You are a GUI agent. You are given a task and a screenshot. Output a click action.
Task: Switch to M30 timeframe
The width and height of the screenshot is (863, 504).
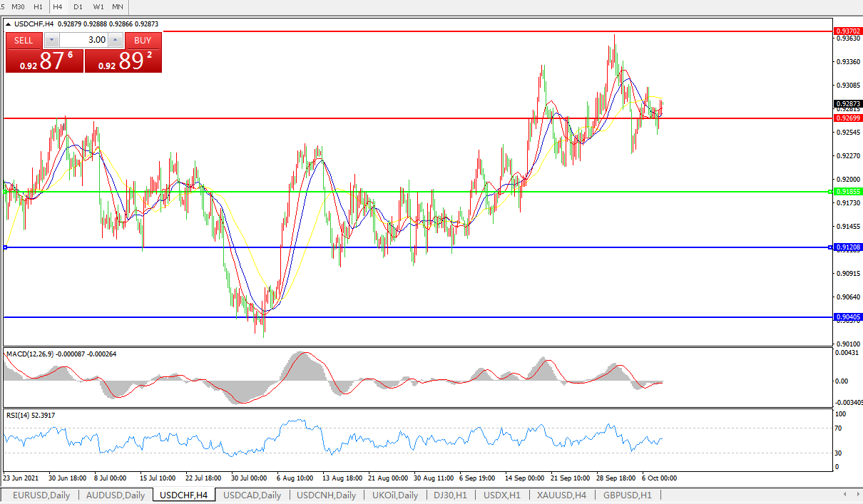[18, 6]
